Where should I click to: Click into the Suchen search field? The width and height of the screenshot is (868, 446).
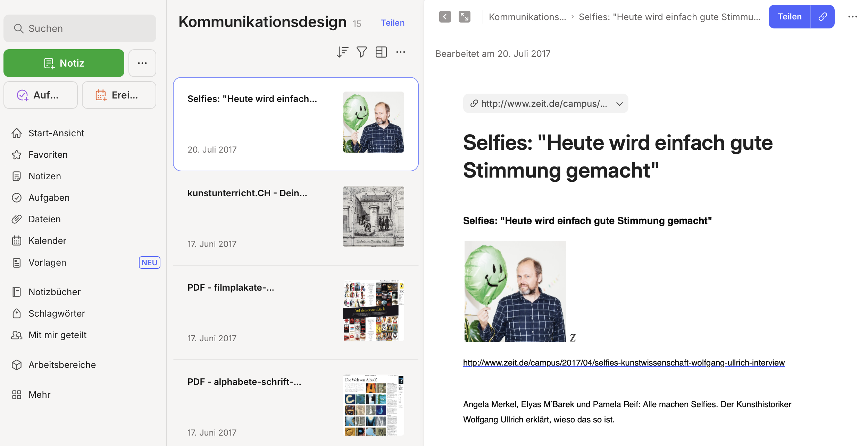(80, 28)
